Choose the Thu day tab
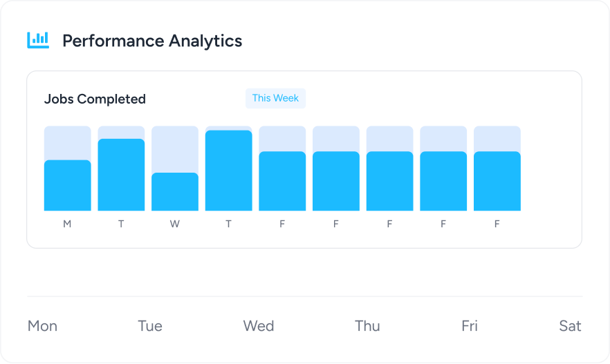 pyautogui.click(x=367, y=326)
